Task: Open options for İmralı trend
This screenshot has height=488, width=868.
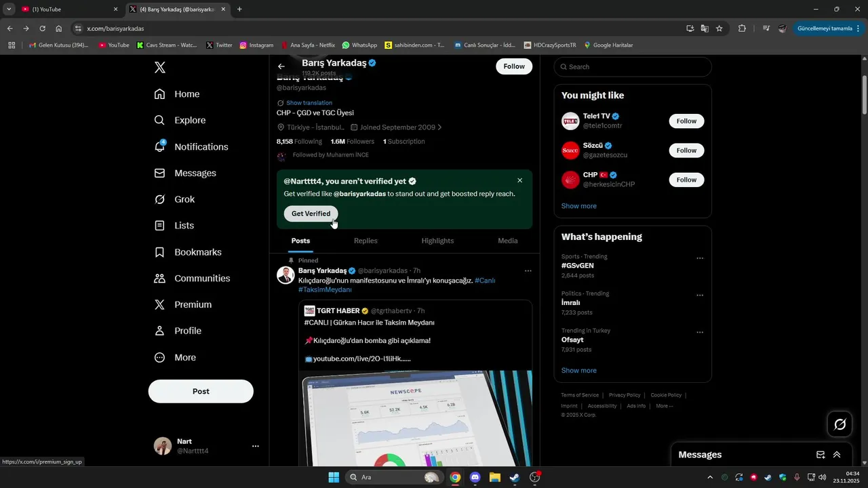Action: (700, 296)
